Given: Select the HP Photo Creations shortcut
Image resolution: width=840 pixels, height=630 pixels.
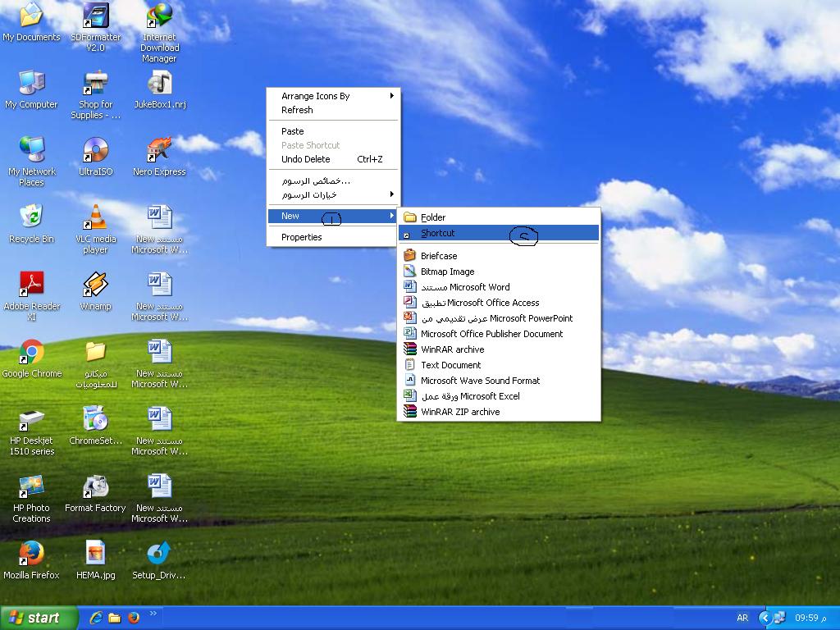Looking at the screenshot, I should pyautogui.click(x=32, y=498).
